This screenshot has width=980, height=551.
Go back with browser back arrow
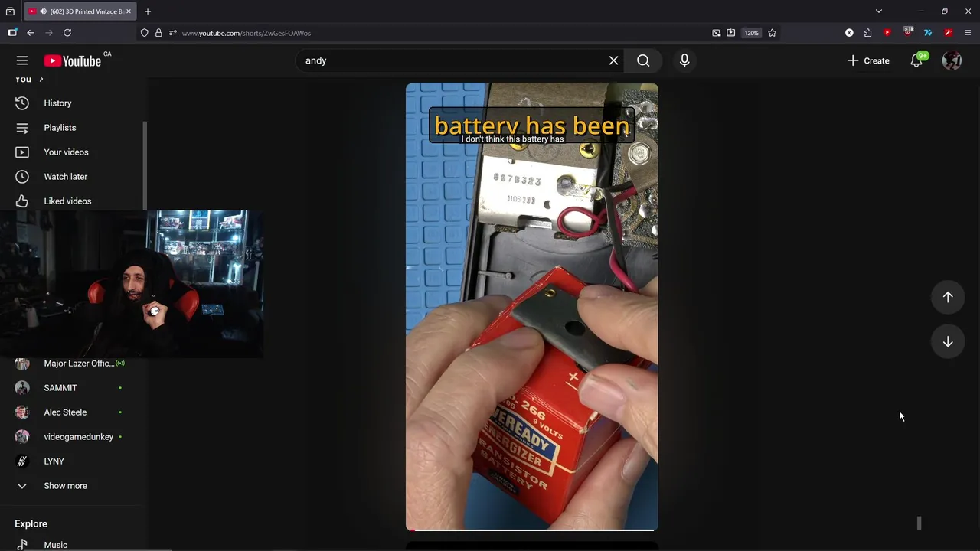31,33
